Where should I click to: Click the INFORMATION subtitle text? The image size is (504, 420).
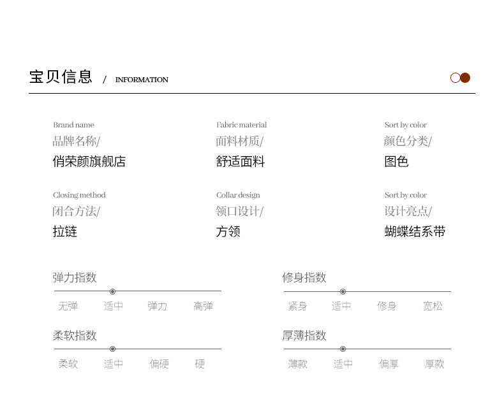pos(142,80)
